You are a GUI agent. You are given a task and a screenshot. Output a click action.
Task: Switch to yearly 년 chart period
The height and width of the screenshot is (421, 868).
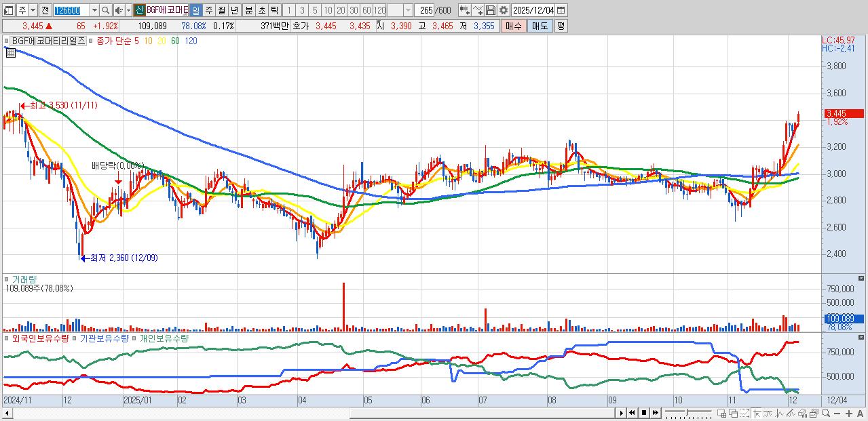click(234, 10)
